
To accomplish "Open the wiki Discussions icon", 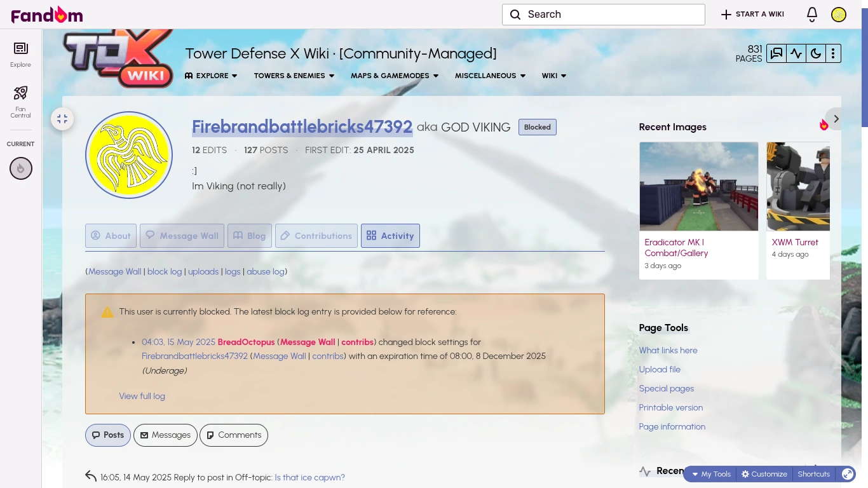I will click(776, 53).
